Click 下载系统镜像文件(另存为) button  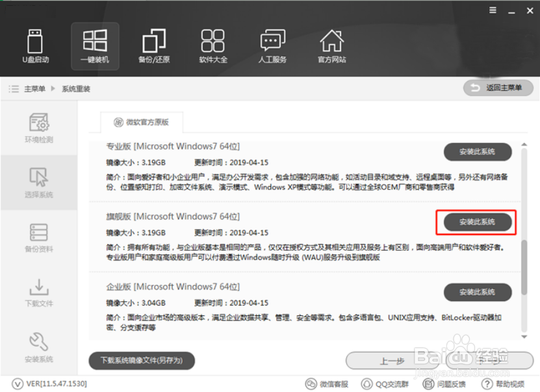pos(142,360)
